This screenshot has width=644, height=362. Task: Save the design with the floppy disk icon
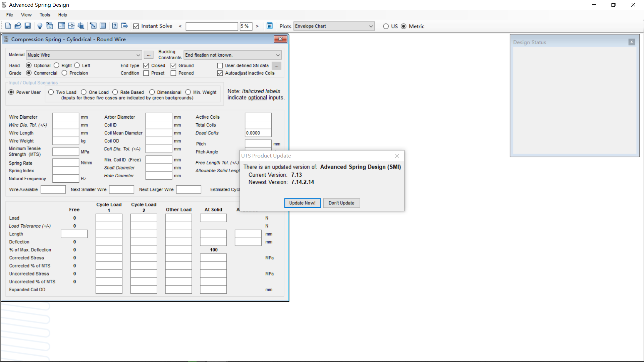(x=28, y=26)
